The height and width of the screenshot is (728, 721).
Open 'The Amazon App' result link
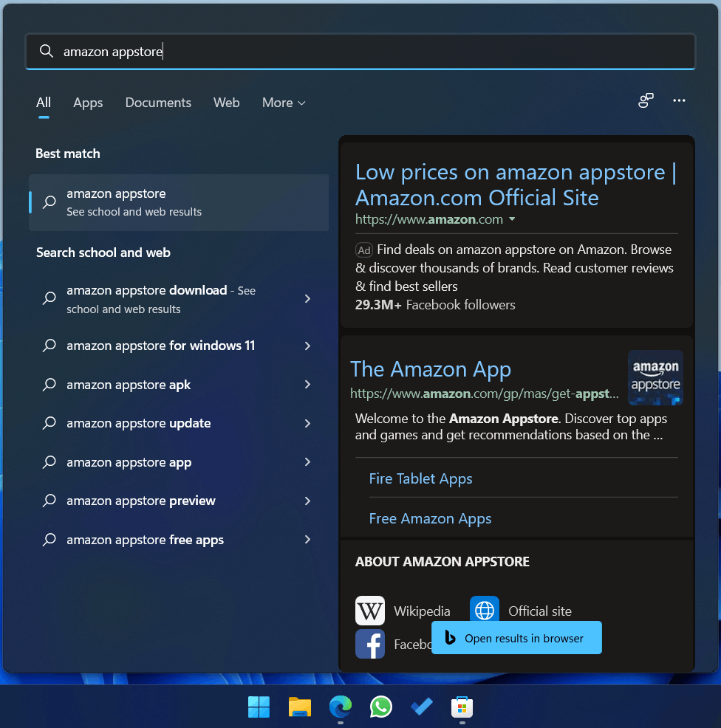[x=431, y=370]
